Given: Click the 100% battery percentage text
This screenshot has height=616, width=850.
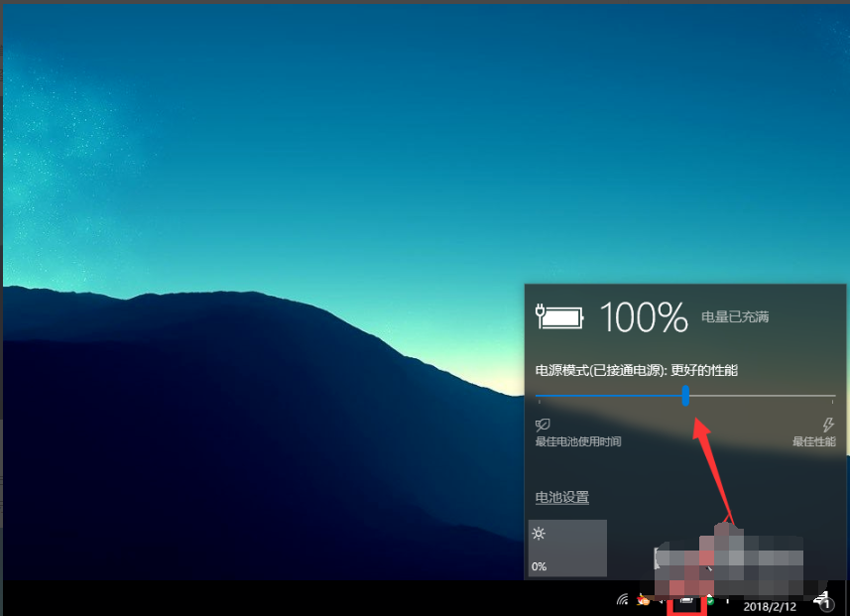Looking at the screenshot, I should [644, 317].
